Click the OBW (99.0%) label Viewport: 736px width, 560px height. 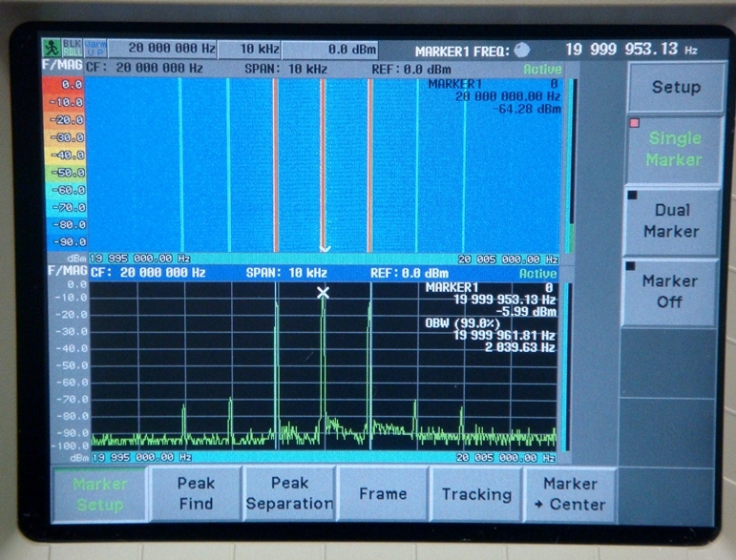pyautogui.click(x=463, y=323)
